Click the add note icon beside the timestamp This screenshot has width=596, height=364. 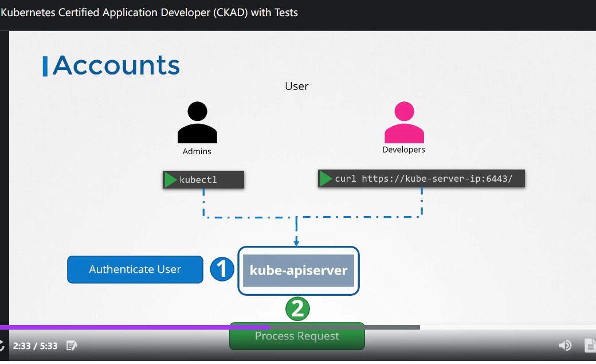pyautogui.click(x=72, y=346)
